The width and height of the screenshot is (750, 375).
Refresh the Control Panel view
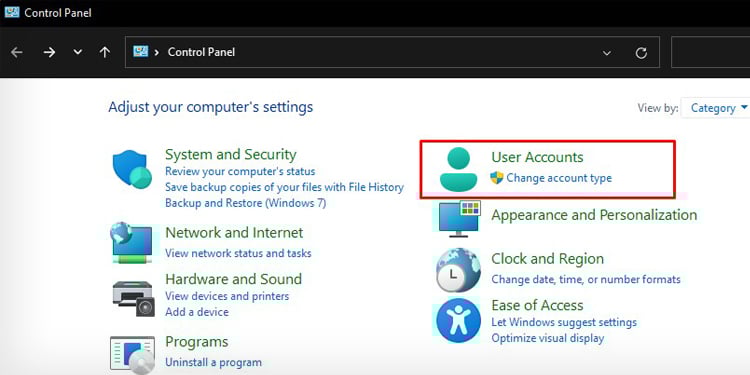tap(641, 53)
